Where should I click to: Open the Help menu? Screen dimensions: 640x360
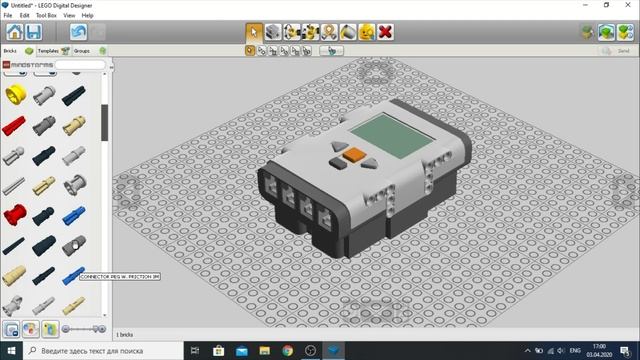pyautogui.click(x=87, y=15)
